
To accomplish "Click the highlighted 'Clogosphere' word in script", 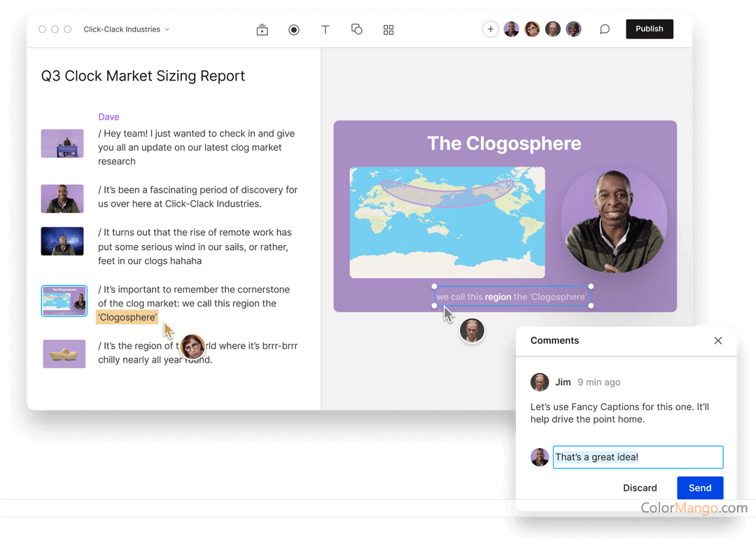I will point(127,318).
